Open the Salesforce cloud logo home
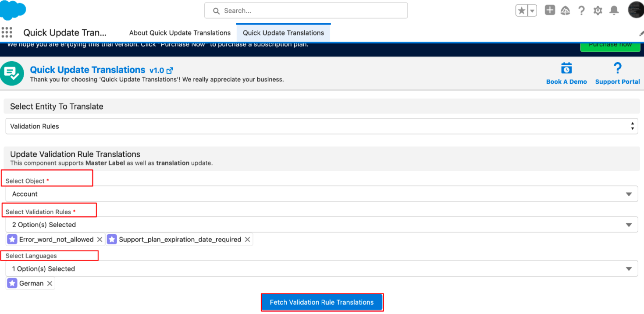Screen dimensions: 644x314 tap(13, 10)
